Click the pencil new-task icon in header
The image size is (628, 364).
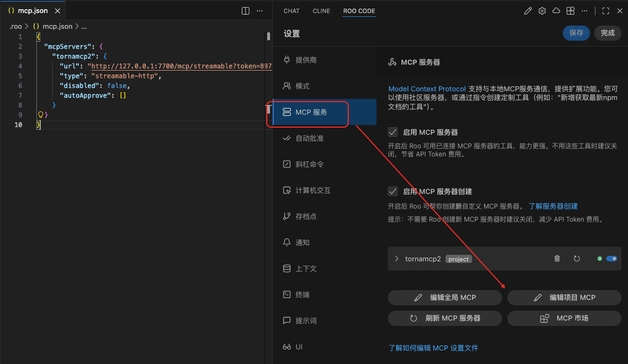[527, 11]
